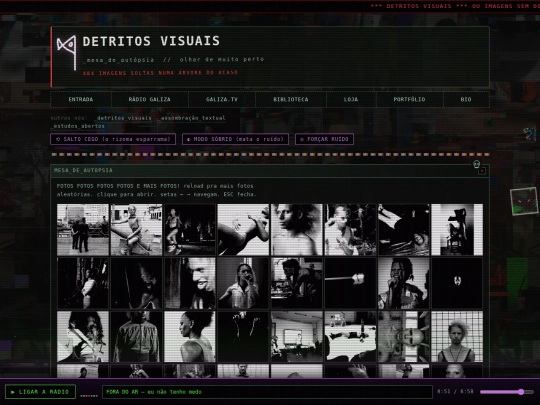Viewport: 540px width, 405px height.
Task: Open upside-down bald face photo
Action: [x=404, y=337]
